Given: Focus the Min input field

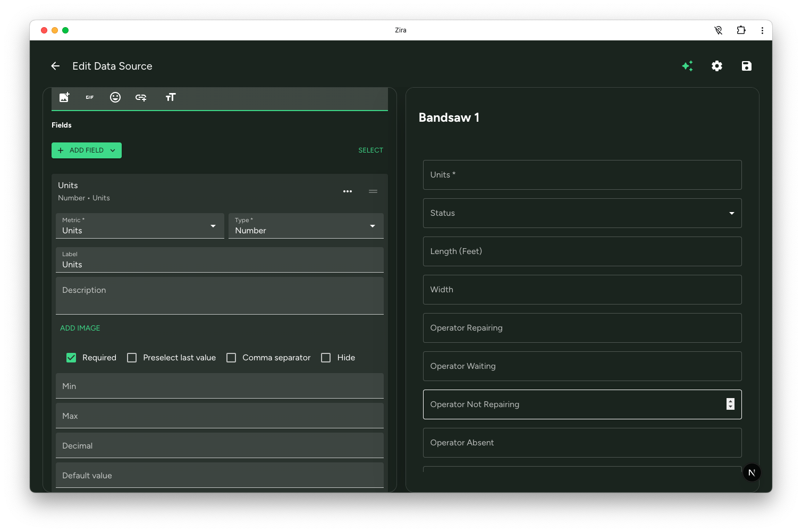Looking at the screenshot, I should [220, 386].
